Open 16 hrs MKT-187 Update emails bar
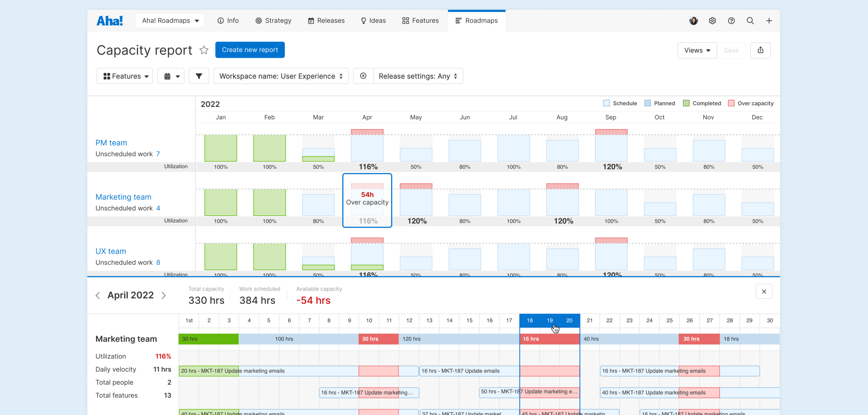868x415 pixels. click(500, 371)
